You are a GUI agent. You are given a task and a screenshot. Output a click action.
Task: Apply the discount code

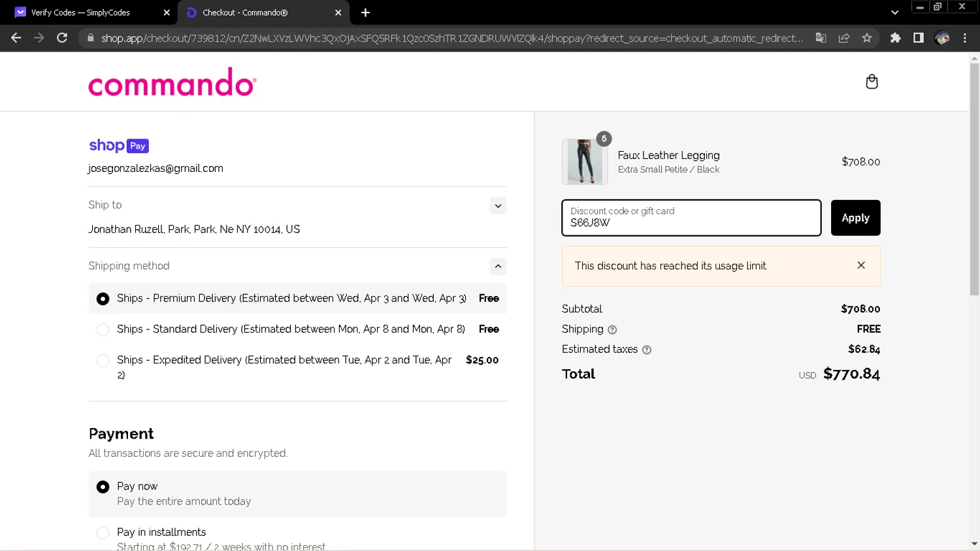855,218
